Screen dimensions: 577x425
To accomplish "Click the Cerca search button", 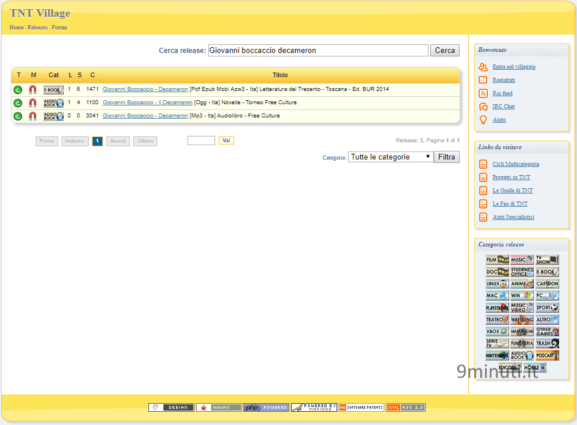I will point(445,50).
